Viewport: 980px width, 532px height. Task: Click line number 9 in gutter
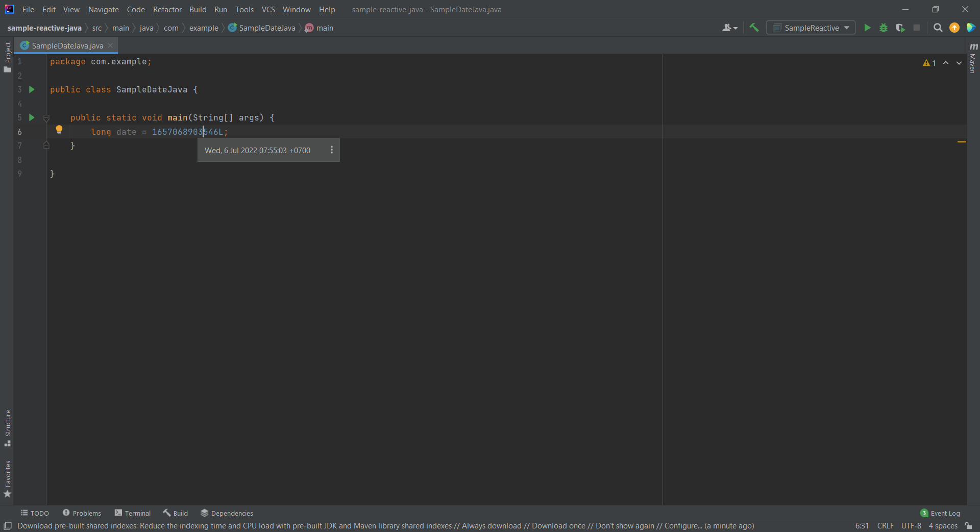pos(19,174)
